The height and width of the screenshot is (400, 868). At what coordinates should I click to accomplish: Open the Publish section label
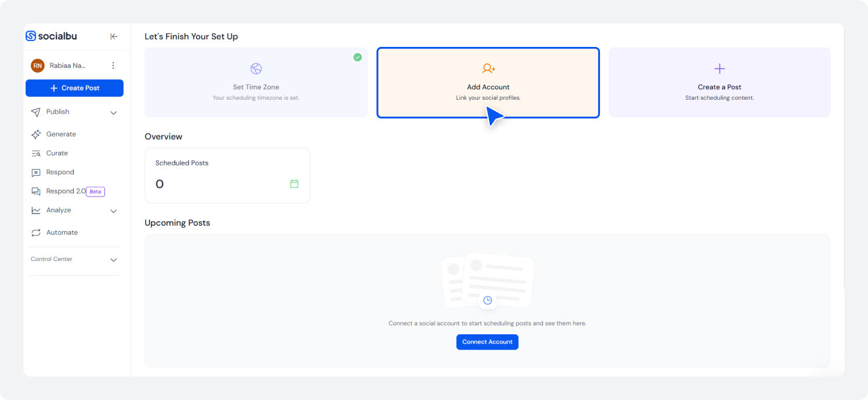coord(57,112)
